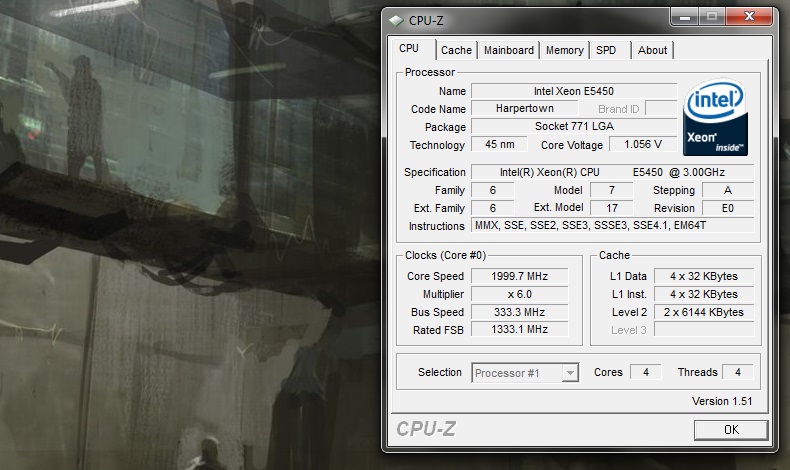Close the CPU-Z window
790x470 pixels.
click(x=749, y=17)
